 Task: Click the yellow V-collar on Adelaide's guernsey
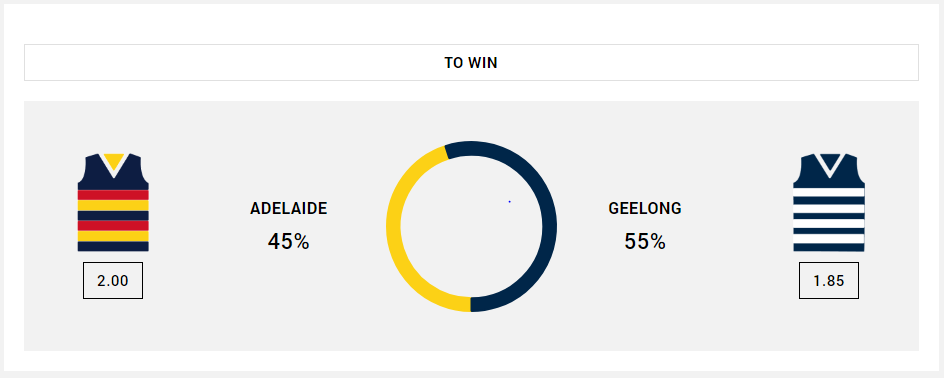coord(113,161)
